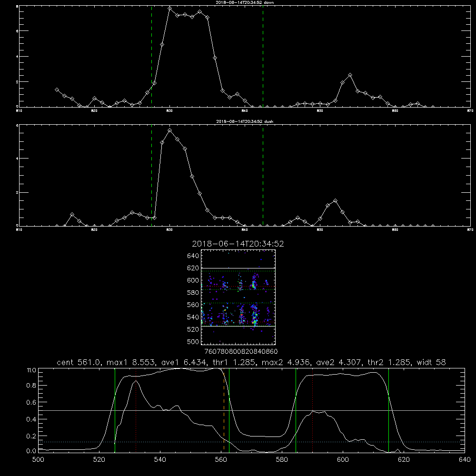Screen dimensions: 476x476
Task: Click the left green dashed line in dusk plot
Action: [x=151, y=175]
